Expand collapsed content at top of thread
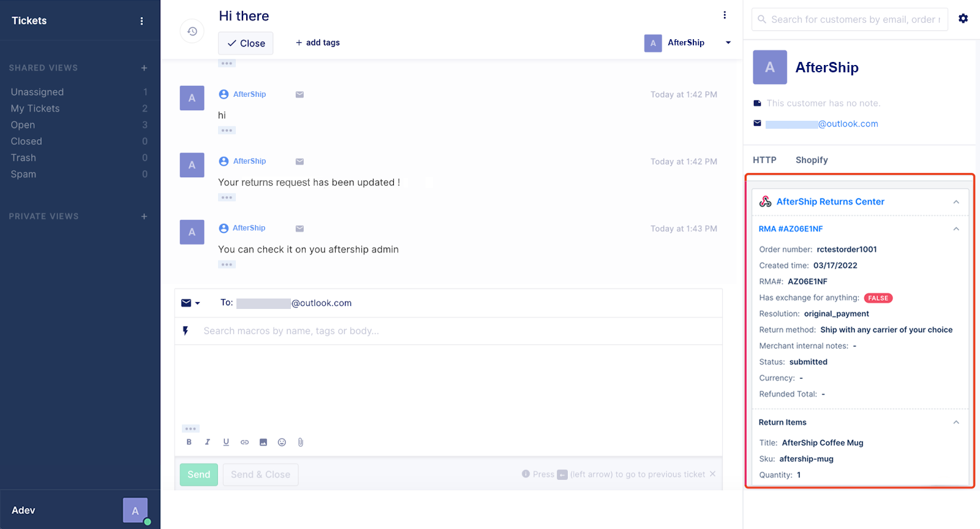The height and width of the screenshot is (529, 980). tap(227, 63)
